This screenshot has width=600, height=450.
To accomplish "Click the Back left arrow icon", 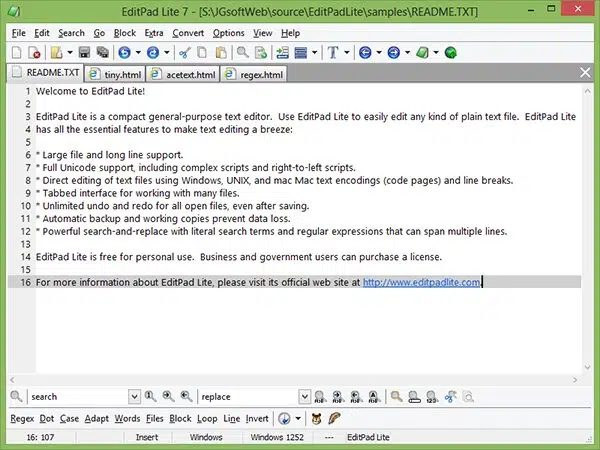I will (x=365, y=52).
